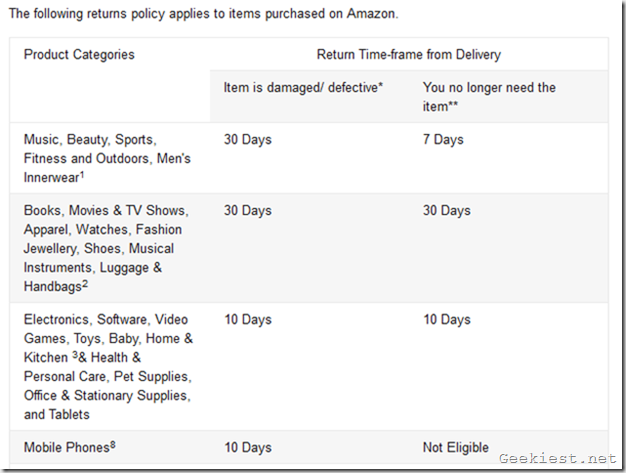Click the Music, Beauty, Sports category cell
Viewport: 626px width, 473px height.
tap(107, 158)
